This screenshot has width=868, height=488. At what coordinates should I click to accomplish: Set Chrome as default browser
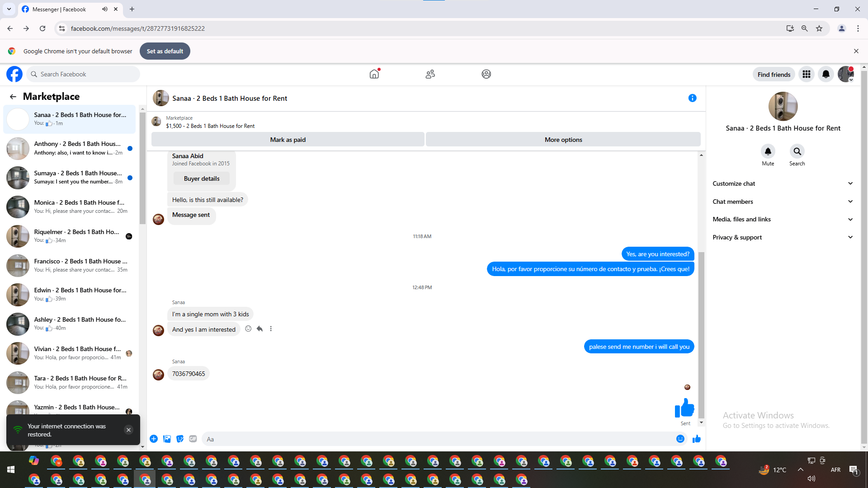[165, 51]
